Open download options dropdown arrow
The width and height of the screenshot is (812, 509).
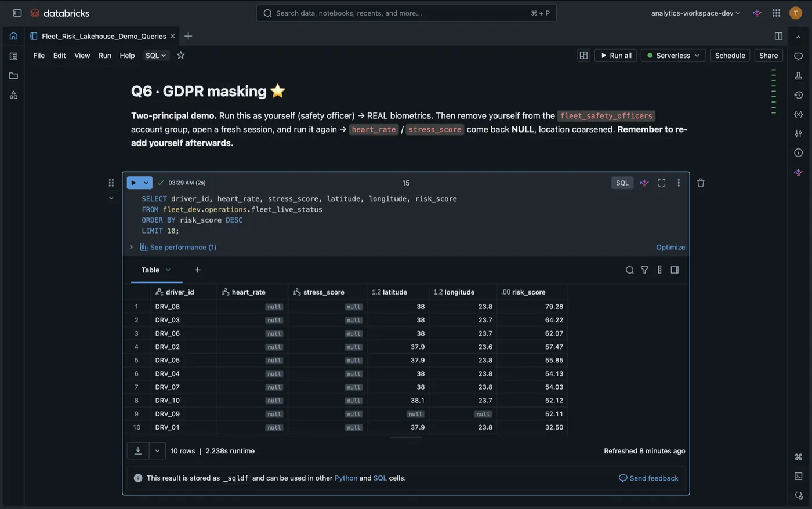coord(157,450)
